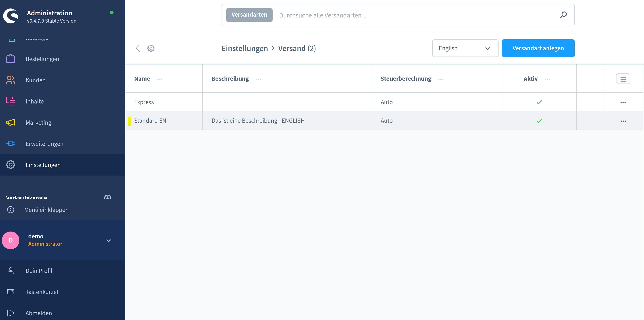The image size is (644, 320).
Task: Open Steuerberechnung column options dots
Action: pos(441,79)
